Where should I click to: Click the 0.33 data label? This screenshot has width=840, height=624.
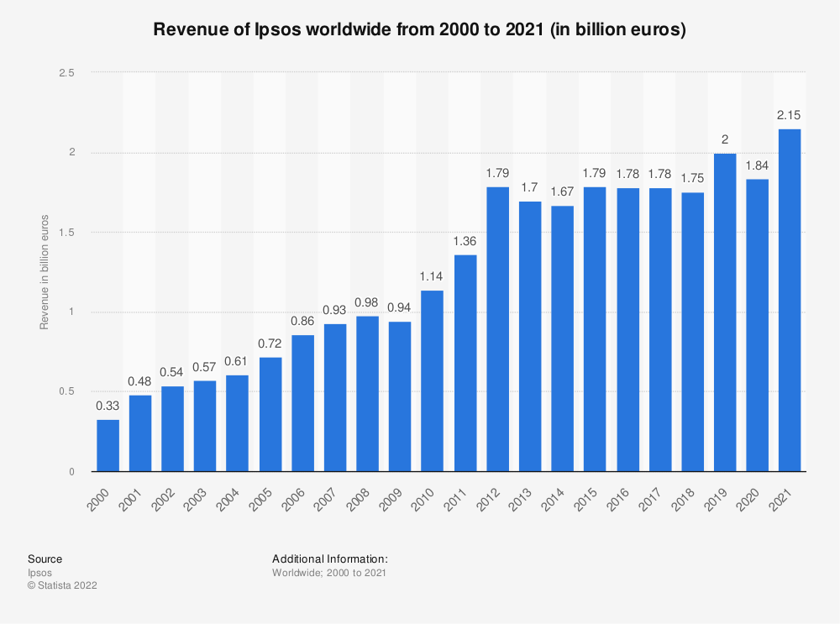(x=108, y=406)
